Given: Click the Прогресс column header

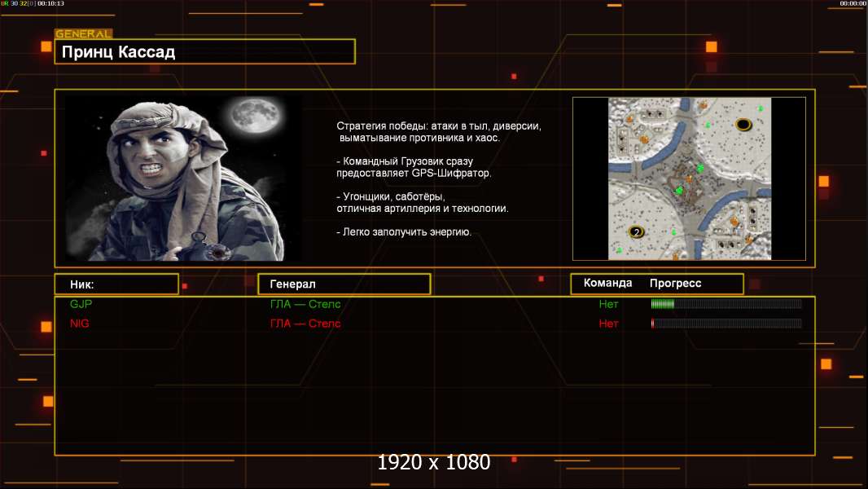Looking at the screenshot, I should coord(675,284).
